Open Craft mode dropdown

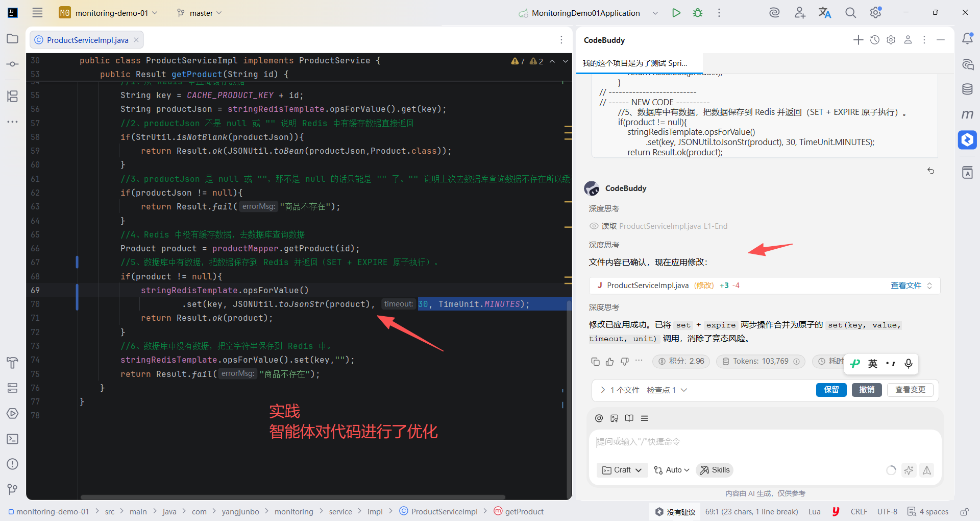[x=622, y=470]
